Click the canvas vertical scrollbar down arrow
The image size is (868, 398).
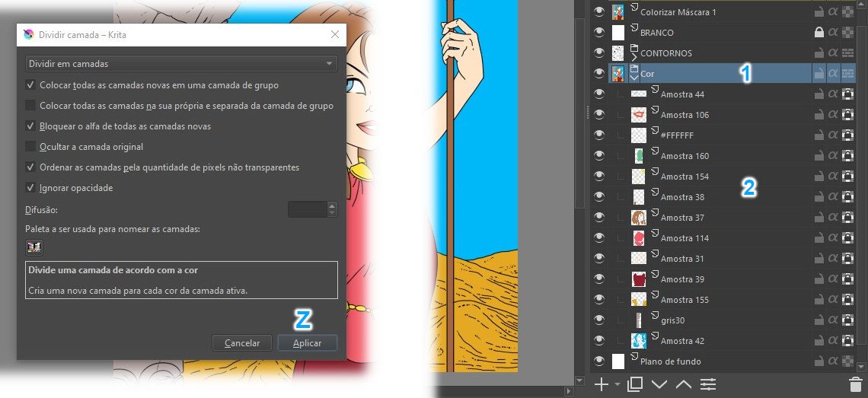click(579, 380)
